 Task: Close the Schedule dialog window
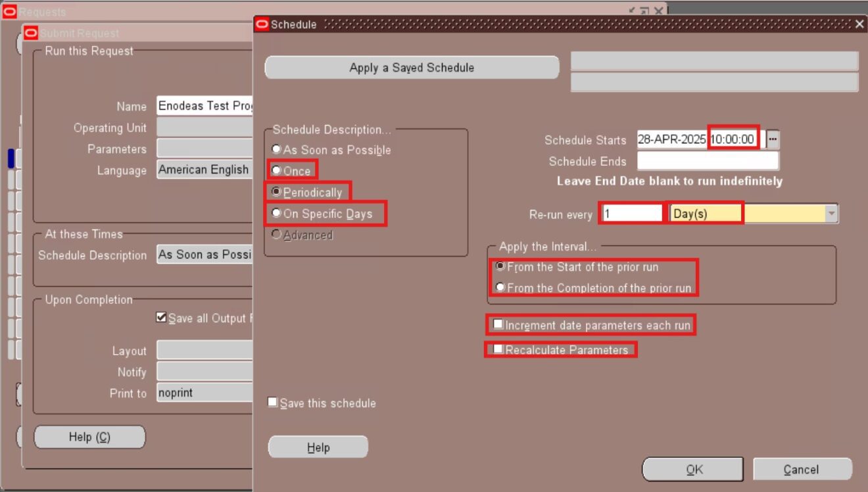tap(859, 24)
